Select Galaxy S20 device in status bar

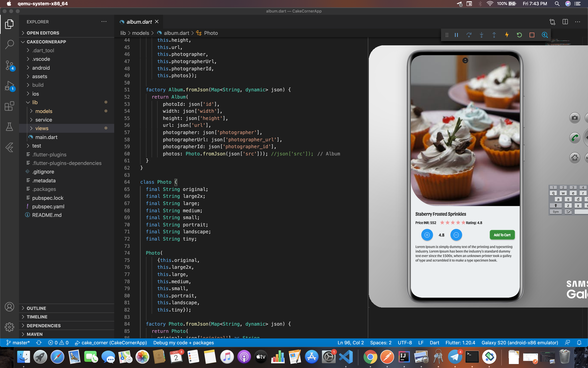(520, 343)
